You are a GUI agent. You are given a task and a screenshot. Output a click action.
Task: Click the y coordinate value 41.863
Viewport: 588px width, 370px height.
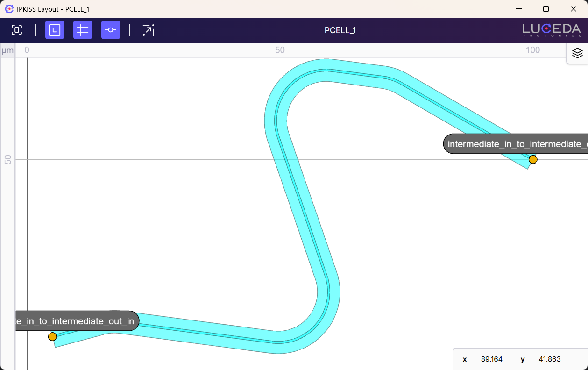tap(549, 359)
